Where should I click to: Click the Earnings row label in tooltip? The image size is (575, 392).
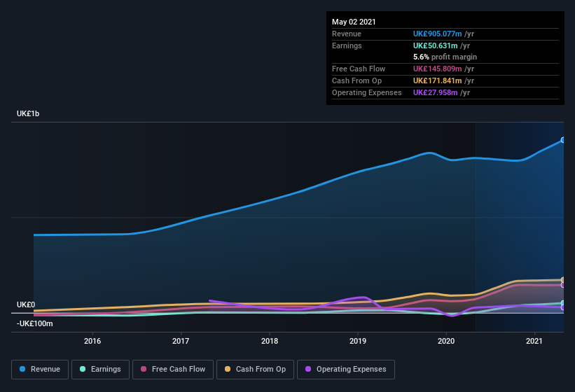tap(347, 45)
